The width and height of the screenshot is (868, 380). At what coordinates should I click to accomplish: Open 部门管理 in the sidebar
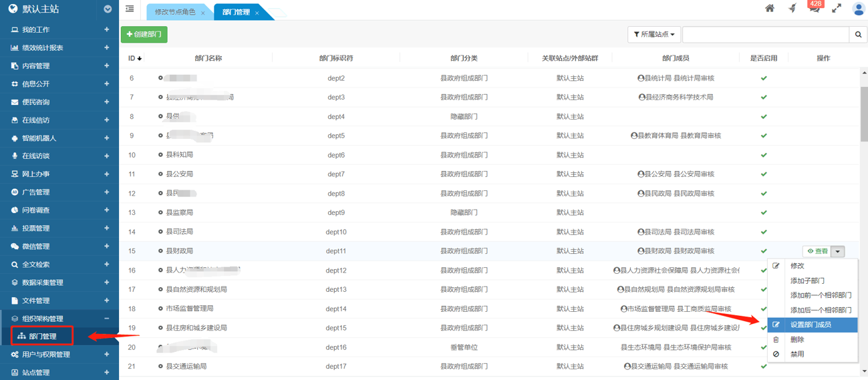(42, 336)
